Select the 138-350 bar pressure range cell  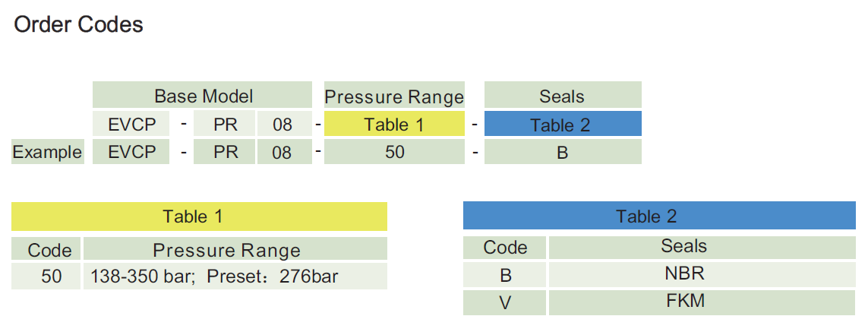coord(216,277)
